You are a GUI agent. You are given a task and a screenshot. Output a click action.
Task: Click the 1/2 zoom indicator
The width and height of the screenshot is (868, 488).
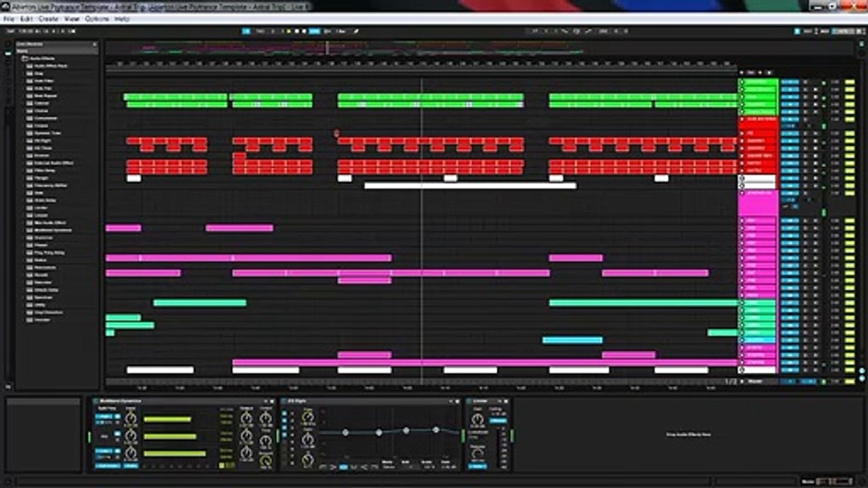(x=730, y=382)
